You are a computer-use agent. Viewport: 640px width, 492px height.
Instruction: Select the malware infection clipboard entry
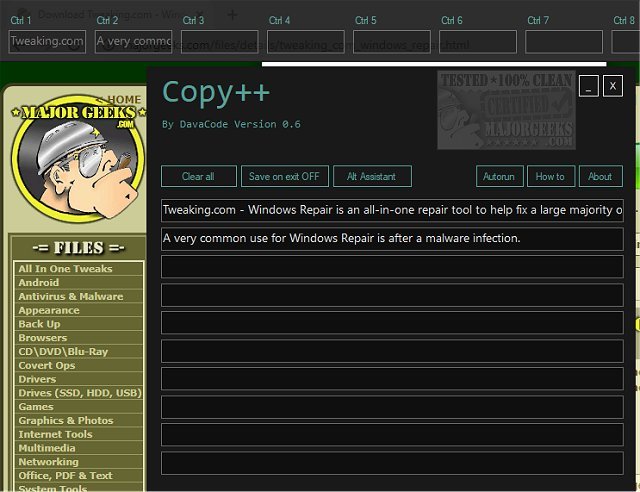click(x=392, y=238)
